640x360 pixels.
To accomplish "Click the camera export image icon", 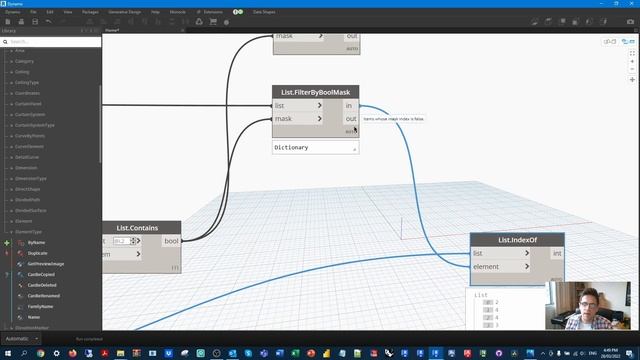I will click(631, 22).
